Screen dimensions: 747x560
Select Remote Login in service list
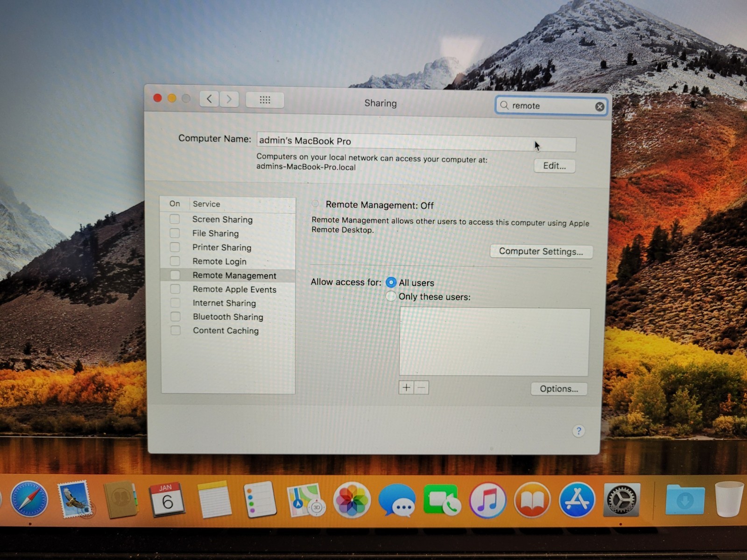pos(228,261)
